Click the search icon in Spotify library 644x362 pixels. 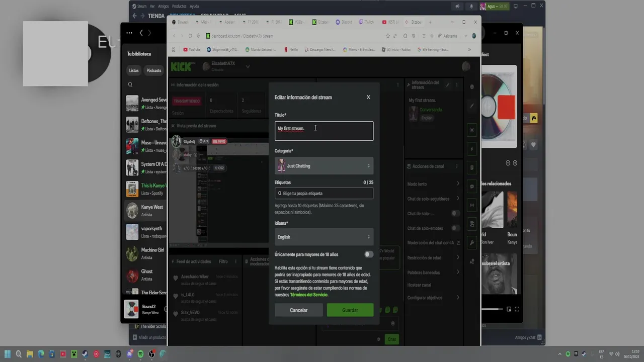130,85
